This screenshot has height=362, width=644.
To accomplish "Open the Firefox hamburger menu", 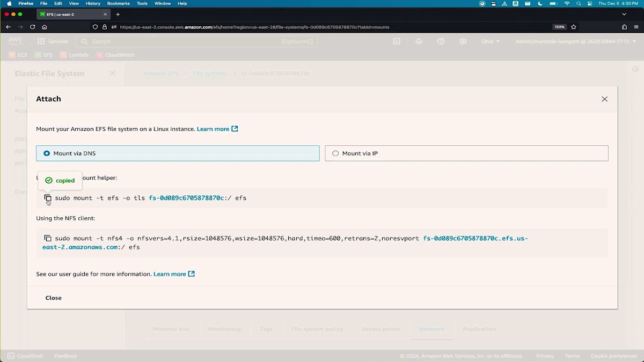I will pos(636,27).
